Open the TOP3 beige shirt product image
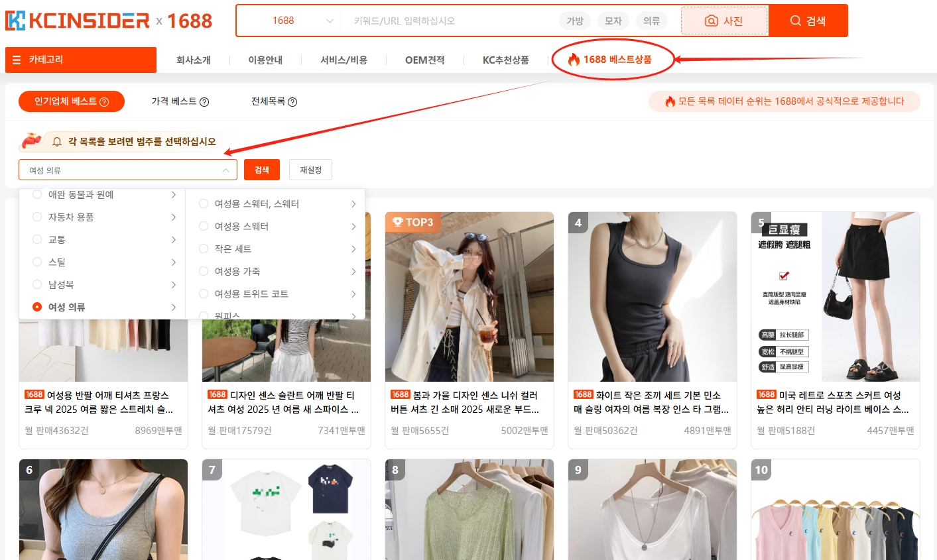This screenshot has height=560, width=937. click(469, 297)
